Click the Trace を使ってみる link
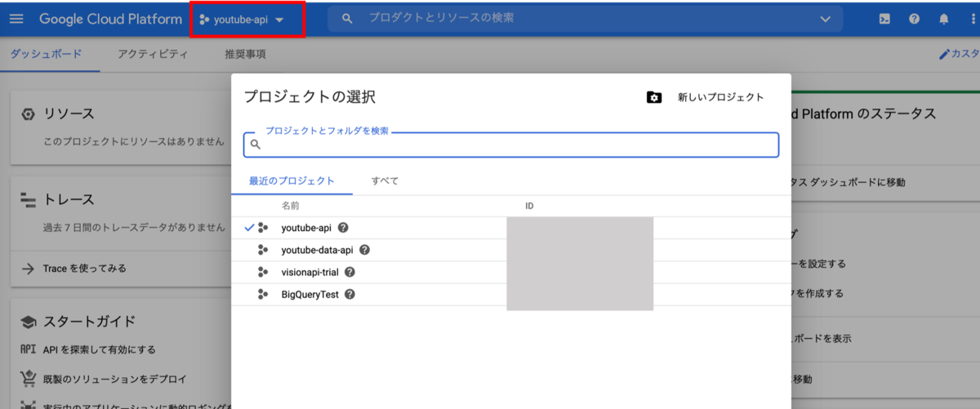This screenshot has height=409, width=980. [84, 268]
